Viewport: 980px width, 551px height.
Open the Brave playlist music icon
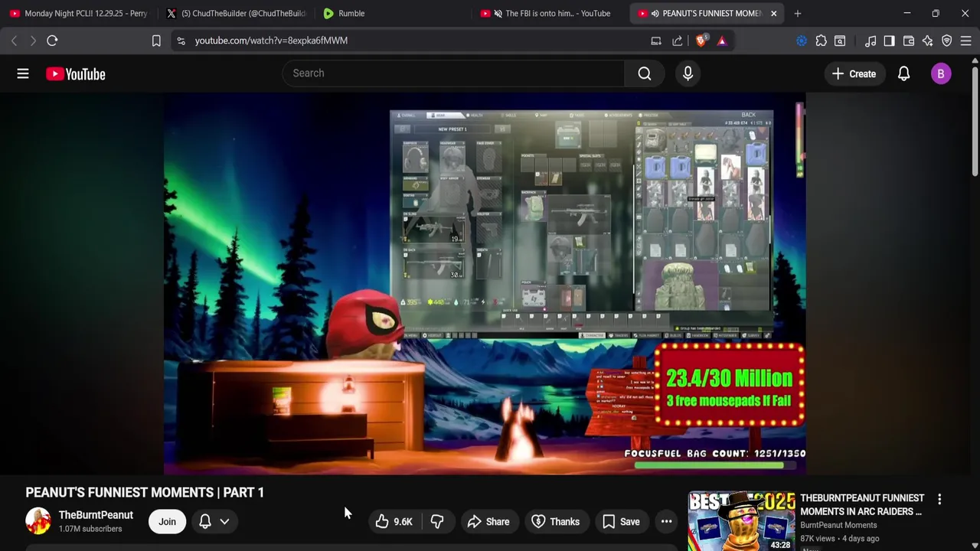tap(870, 41)
